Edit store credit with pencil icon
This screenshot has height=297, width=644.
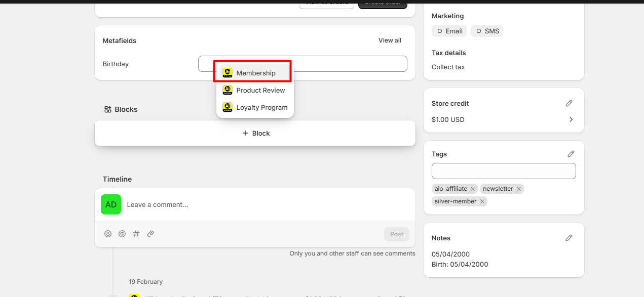pyautogui.click(x=569, y=103)
